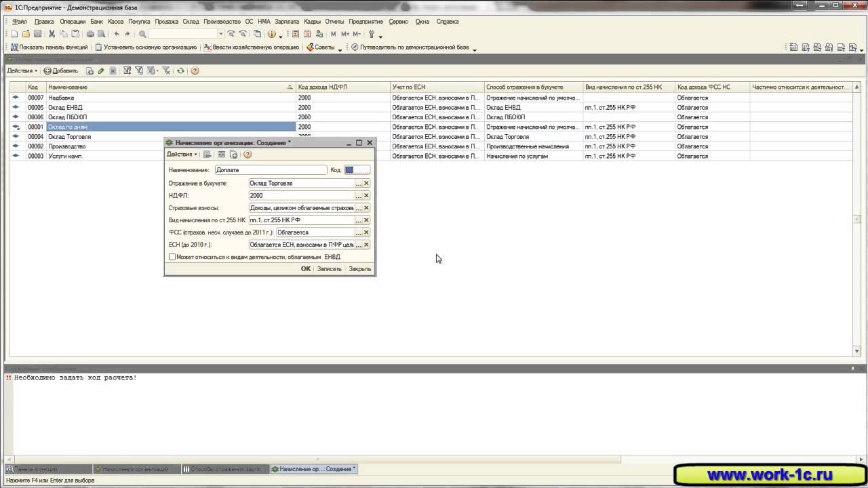Click the list vertical scrollbar

click(x=856, y=219)
